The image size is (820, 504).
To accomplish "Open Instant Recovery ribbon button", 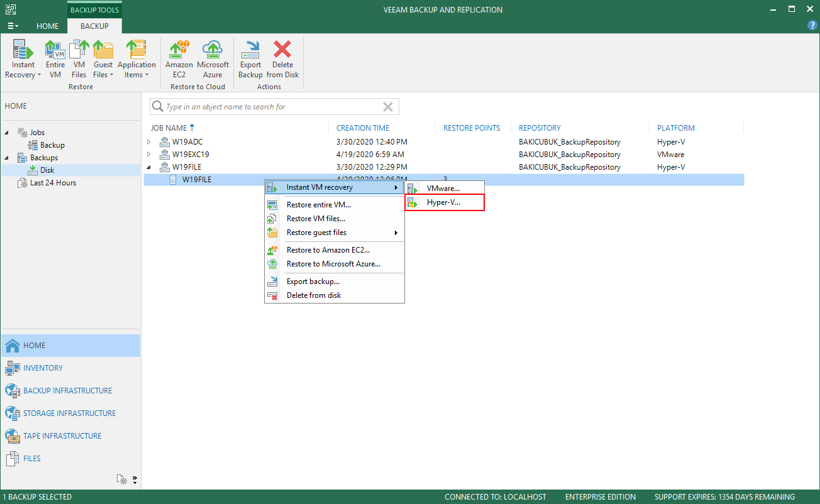I will click(23, 59).
